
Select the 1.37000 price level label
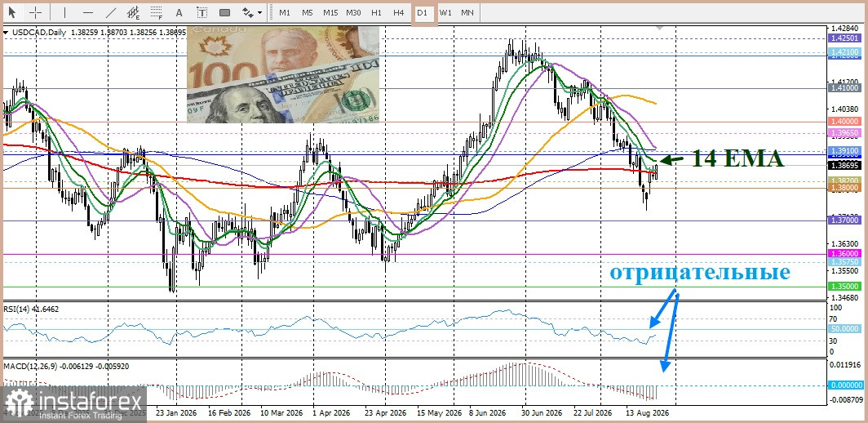coord(844,220)
